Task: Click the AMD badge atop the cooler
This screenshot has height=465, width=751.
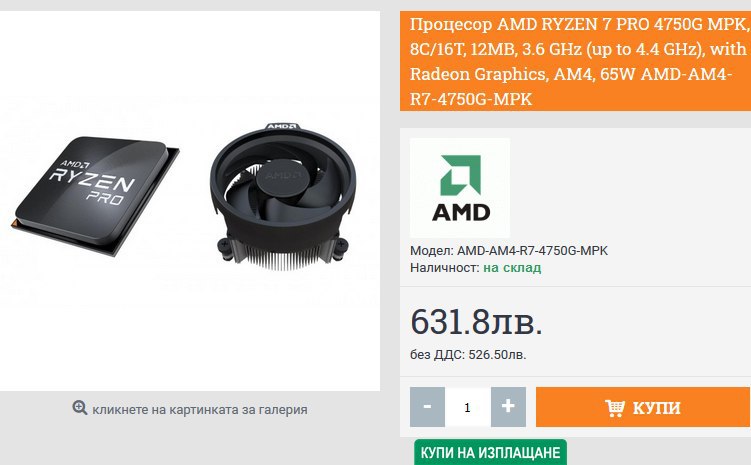Action: coord(282,126)
